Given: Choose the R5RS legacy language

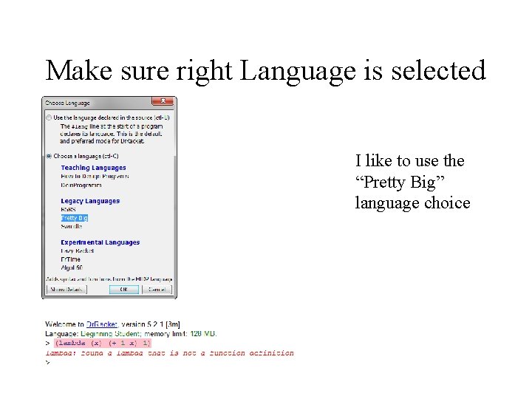Looking at the screenshot, I should (68, 210).
